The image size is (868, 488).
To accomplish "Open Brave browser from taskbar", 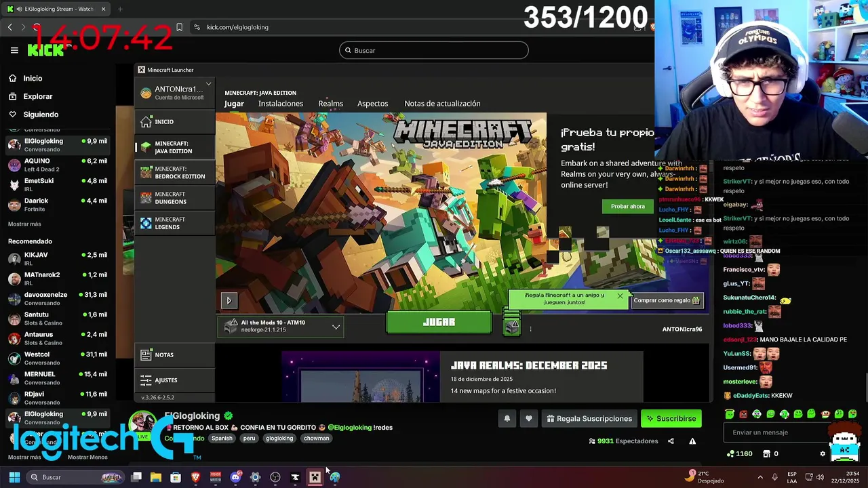I will (x=196, y=477).
